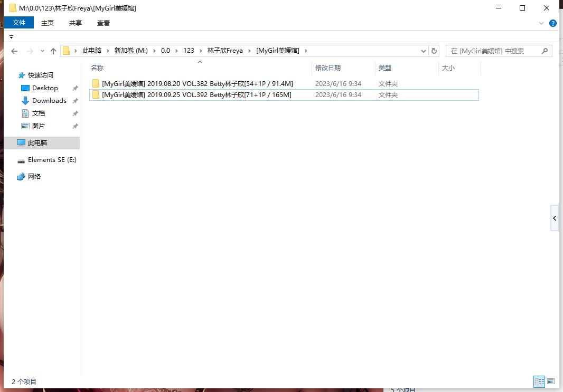The height and width of the screenshot is (392, 563).
Task: Minimize the Explorer window
Action: (x=499, y=8)
